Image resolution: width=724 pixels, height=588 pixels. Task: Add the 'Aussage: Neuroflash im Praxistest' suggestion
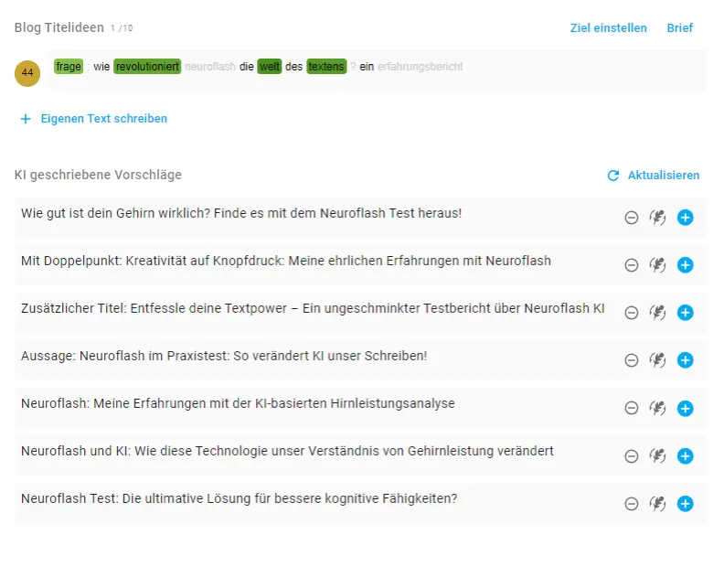pos(686,360)
